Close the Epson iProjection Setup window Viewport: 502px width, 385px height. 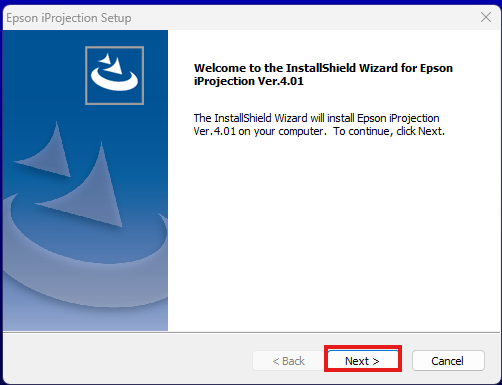pos(486,17)
